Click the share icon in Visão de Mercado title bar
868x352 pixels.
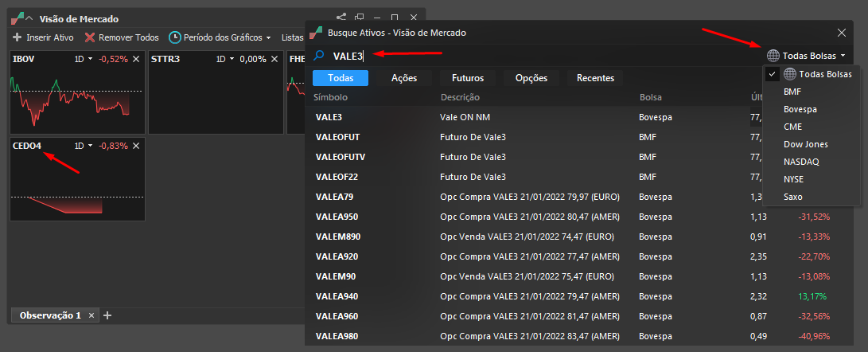341,18
